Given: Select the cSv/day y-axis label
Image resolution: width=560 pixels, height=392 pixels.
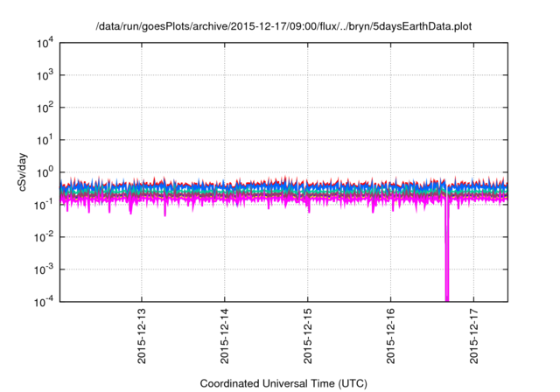Looking at the screenshot, I should [x=22, y=172].
